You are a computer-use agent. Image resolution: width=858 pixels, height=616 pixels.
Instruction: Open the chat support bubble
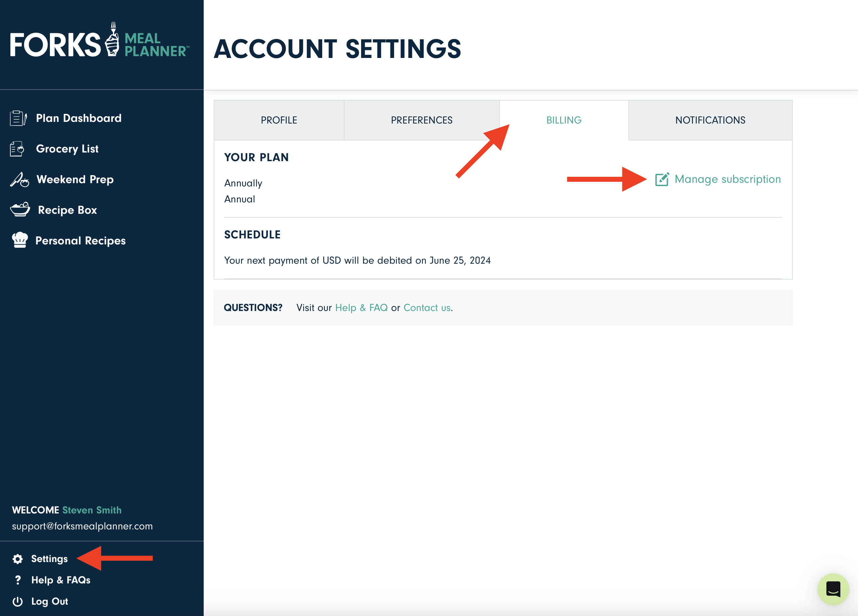[833, 589]
